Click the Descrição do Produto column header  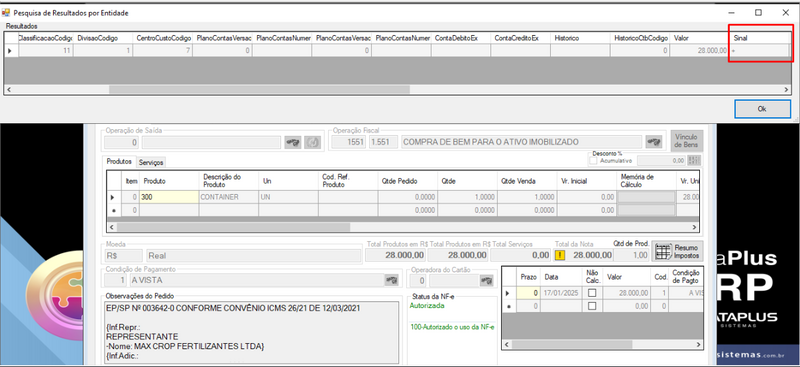tap(228, 181)
